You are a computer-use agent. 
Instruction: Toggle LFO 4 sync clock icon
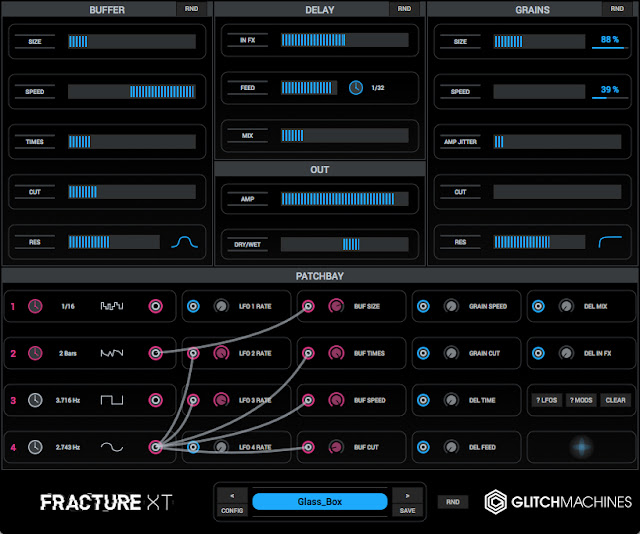[x=35, y=447]
